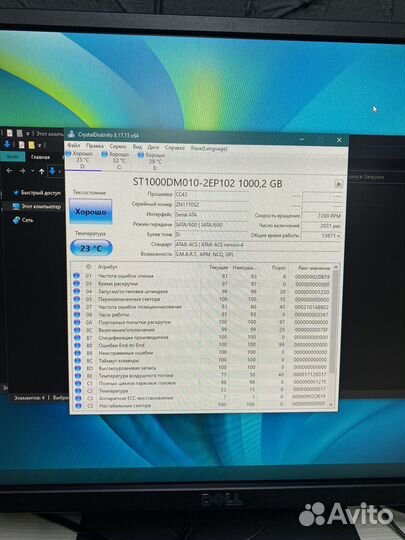
Task: Click the status icon of Ошибки End-to-End row
Action: point(77,345)
